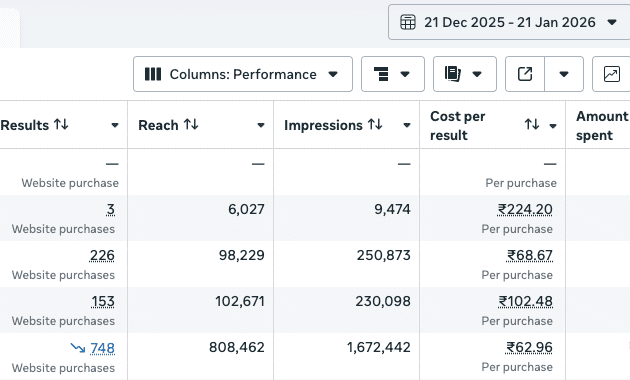
Task: Click the export share icon button
Action: pyautogui.click(x=525, y=74)
